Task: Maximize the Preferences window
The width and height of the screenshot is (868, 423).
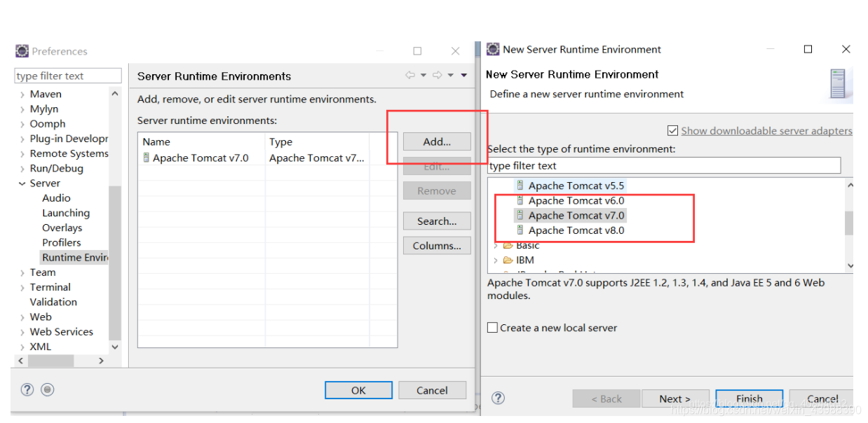Action: [418, 51]
